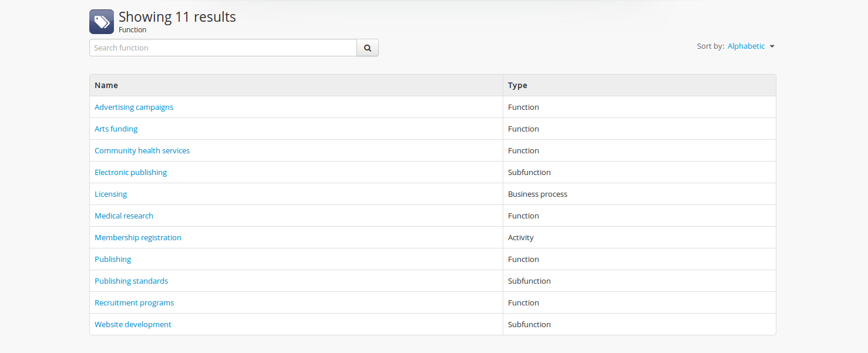The height and width of the screenshot is (353, 868).
Task: Open the Publishing function link
Action: [113, 260]
